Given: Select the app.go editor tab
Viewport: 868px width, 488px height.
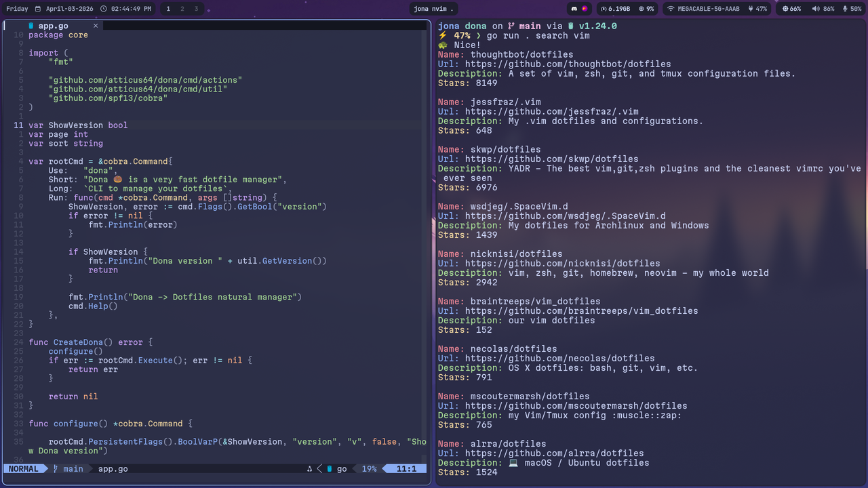Looking at the screenshot, I should click(x=53, y=26).
